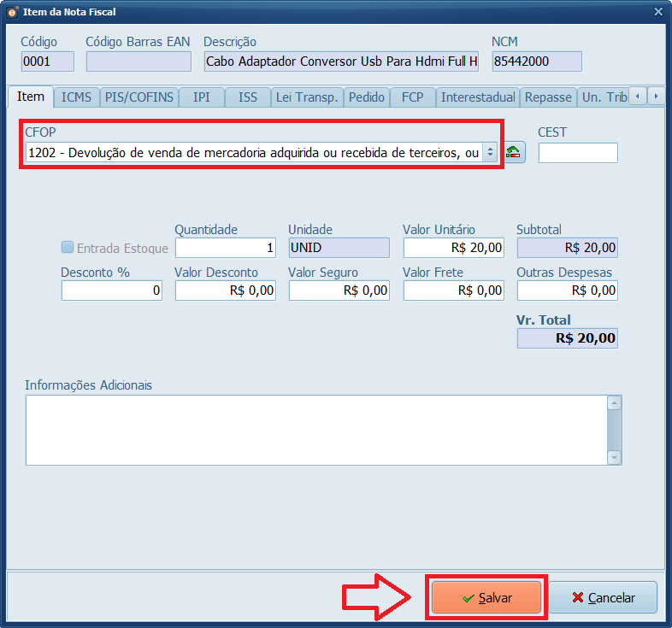Viewport: 672px width, 628px height.
Task: Select the Desconto % input field
Action: (x=112, y=291)
